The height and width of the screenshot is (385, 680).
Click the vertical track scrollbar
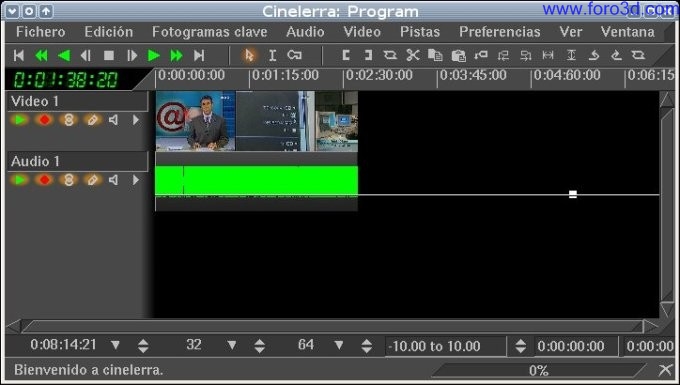667,204
